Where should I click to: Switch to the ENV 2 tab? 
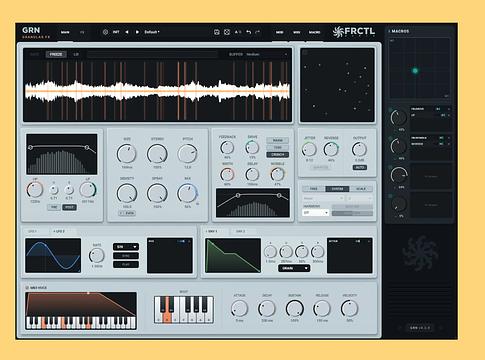tap(241, 231)
